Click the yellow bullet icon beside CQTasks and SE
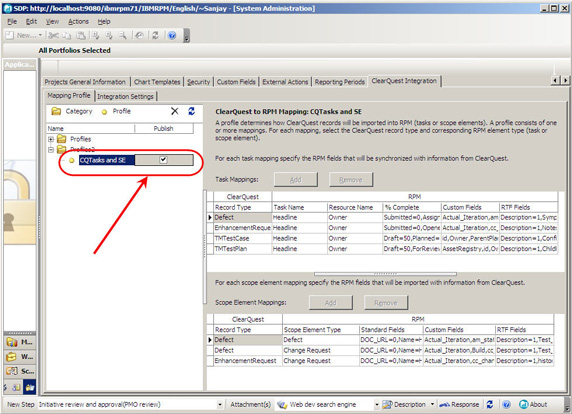The width and height of the screenshot is (572, 414). pos(72,160)
